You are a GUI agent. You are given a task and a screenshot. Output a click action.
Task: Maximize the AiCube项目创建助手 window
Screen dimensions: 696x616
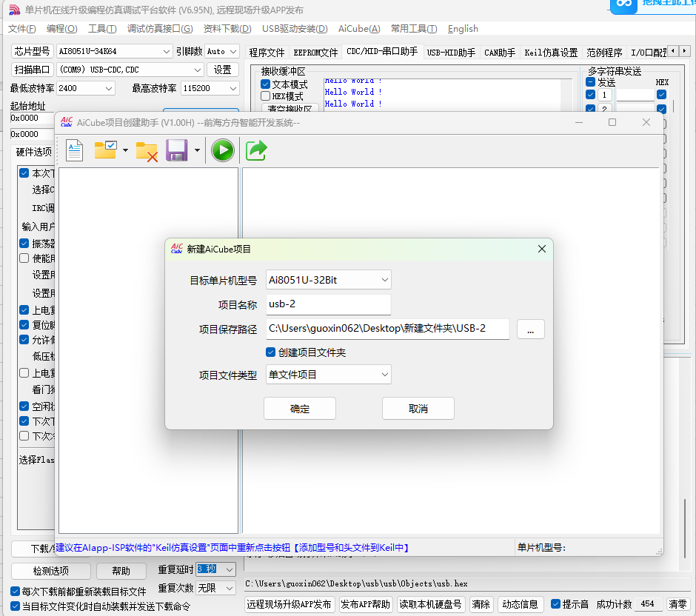[x=612, y=122]
